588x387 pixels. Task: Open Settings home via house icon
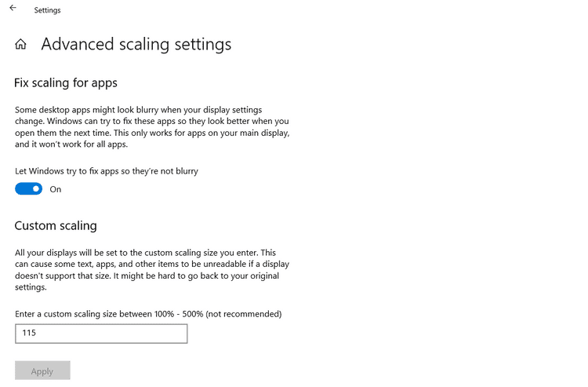(21, 45)
